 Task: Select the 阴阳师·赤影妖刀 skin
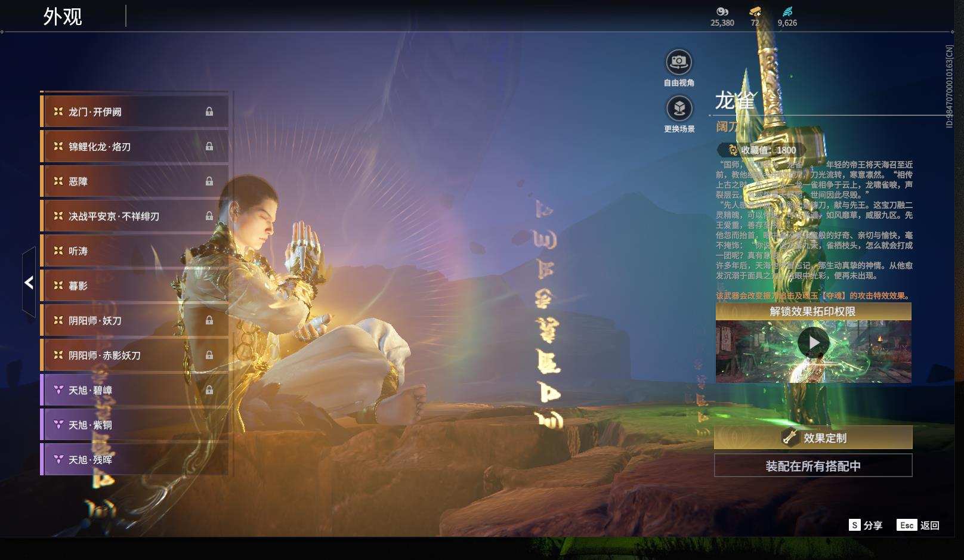point(134,355)
